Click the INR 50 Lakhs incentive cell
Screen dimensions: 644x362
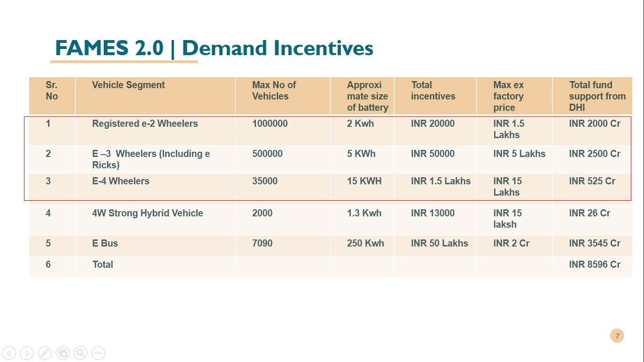439,244
